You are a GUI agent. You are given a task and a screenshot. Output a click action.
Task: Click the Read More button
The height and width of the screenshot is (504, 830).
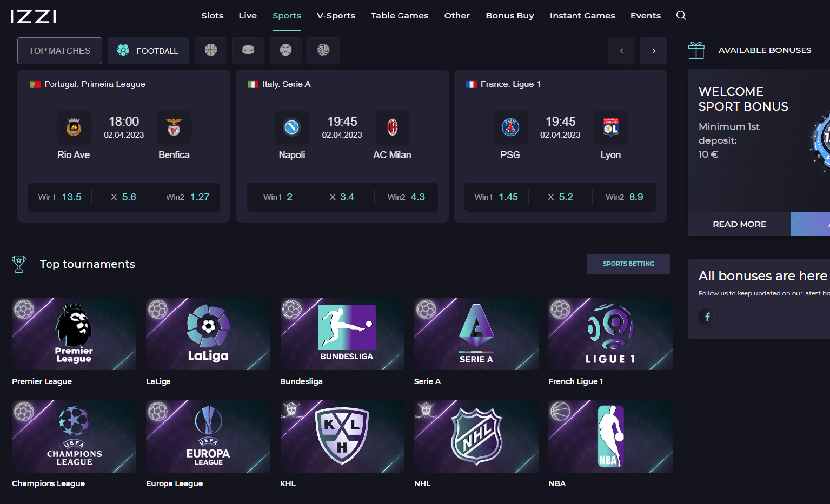[x=739, y=224]
